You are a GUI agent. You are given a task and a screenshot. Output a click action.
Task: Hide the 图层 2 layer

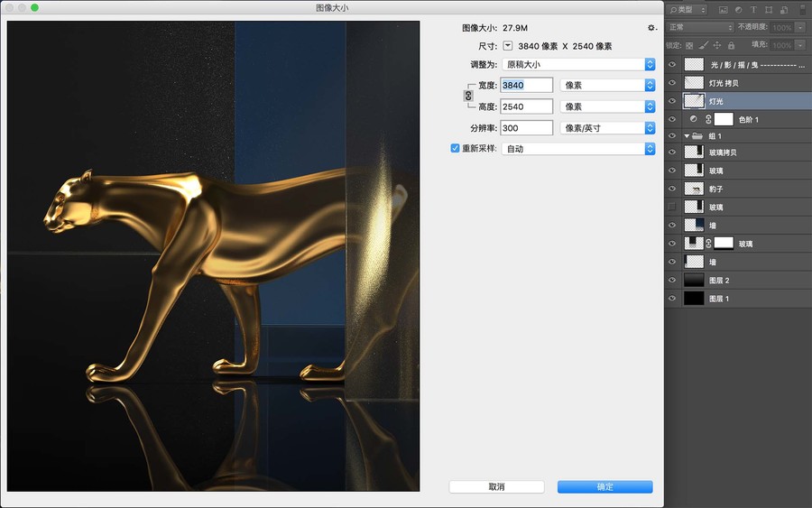click(x=672, y=280)
